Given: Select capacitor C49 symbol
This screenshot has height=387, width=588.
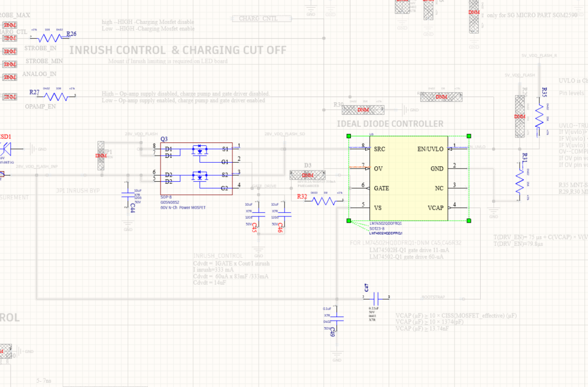Looking at the screenshot, I should click(337, 319).
